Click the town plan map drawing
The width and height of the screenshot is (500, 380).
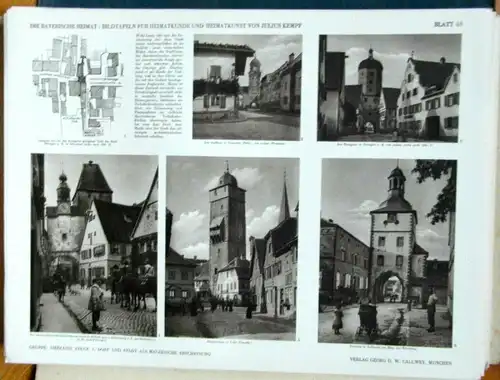coord(78,86)
